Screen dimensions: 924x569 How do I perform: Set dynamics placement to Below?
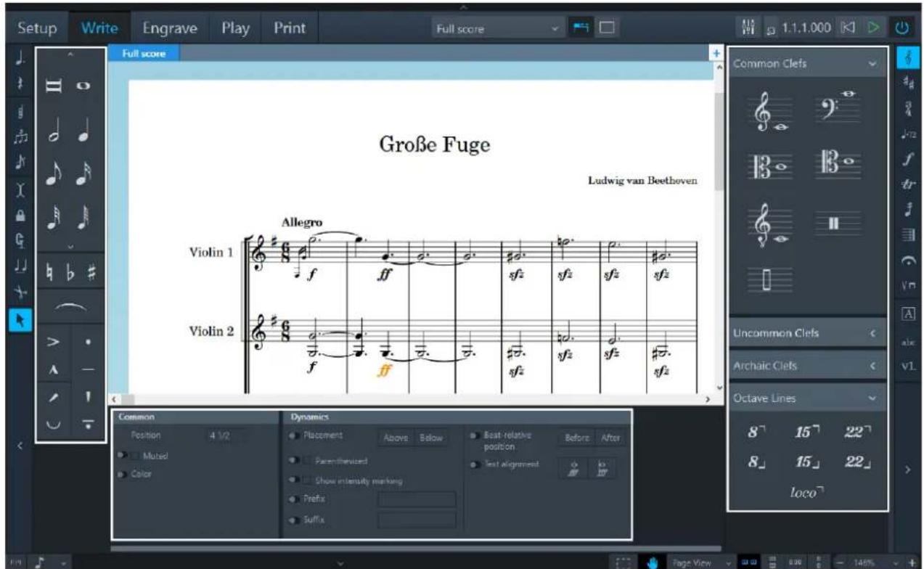pyautogui.click(x=432, y=438)
